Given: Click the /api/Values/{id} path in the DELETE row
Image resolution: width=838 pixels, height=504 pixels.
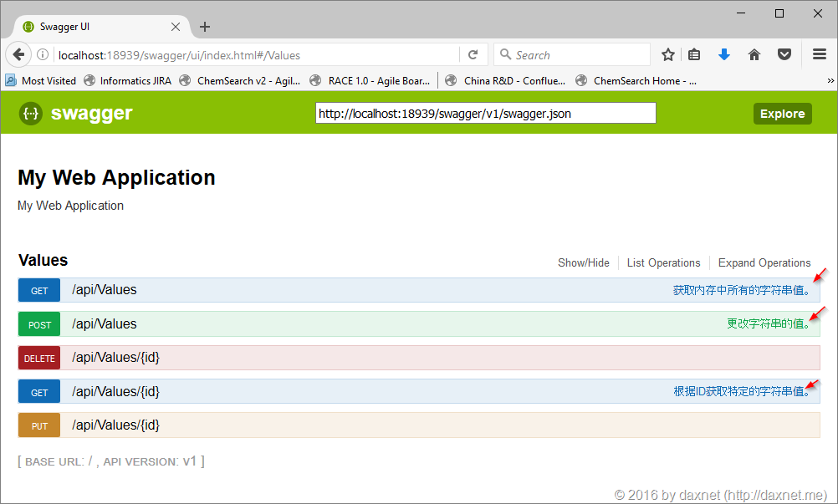Looking at the screenshot, I should 116,357.
